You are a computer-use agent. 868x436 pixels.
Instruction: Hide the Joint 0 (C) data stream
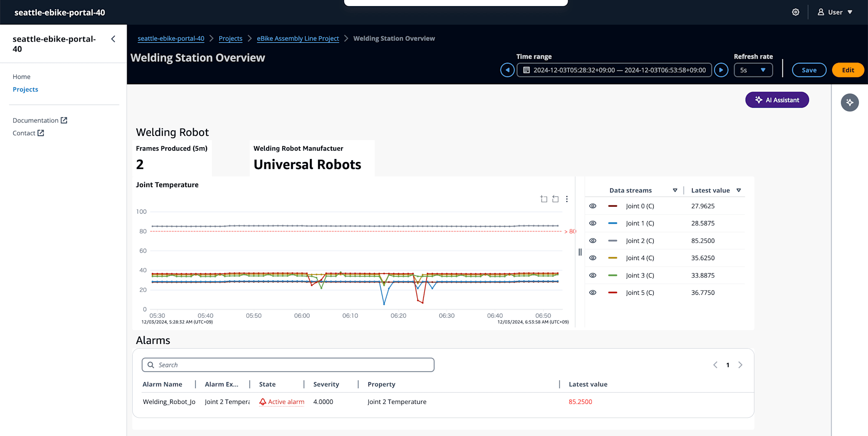tap(593, 206)
